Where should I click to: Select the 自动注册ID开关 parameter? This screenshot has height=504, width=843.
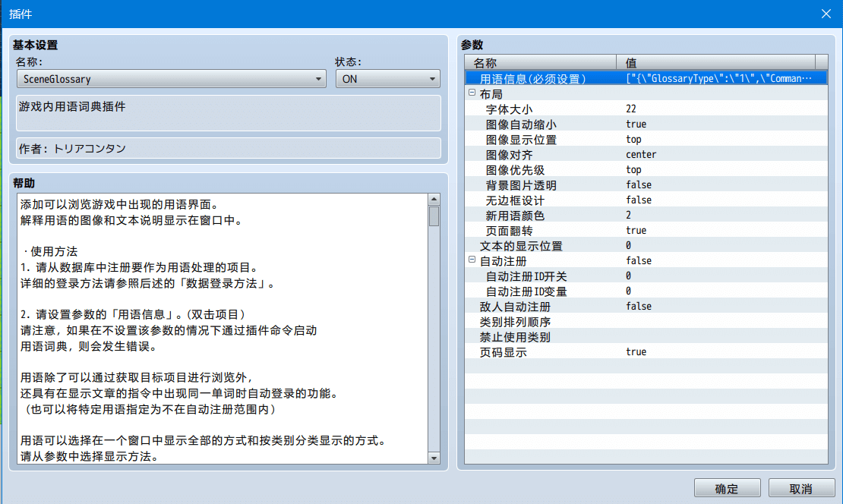click(x=646, y=276)
